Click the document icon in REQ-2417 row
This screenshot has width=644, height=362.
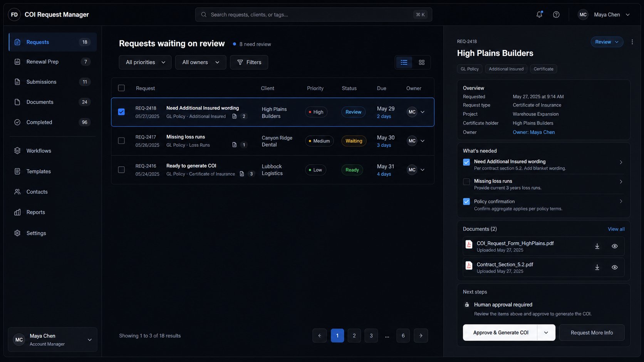(x=234, y=145)
